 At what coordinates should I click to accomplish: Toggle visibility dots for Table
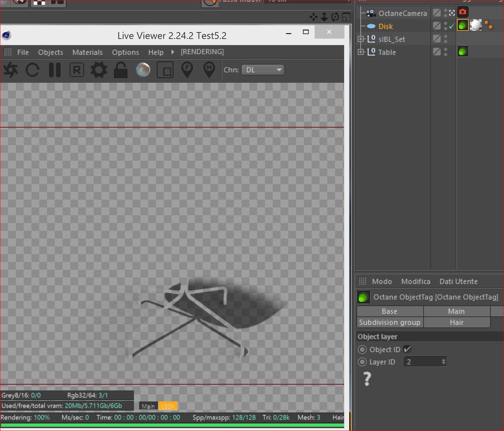pyautogui.click(x=446, y=52)
